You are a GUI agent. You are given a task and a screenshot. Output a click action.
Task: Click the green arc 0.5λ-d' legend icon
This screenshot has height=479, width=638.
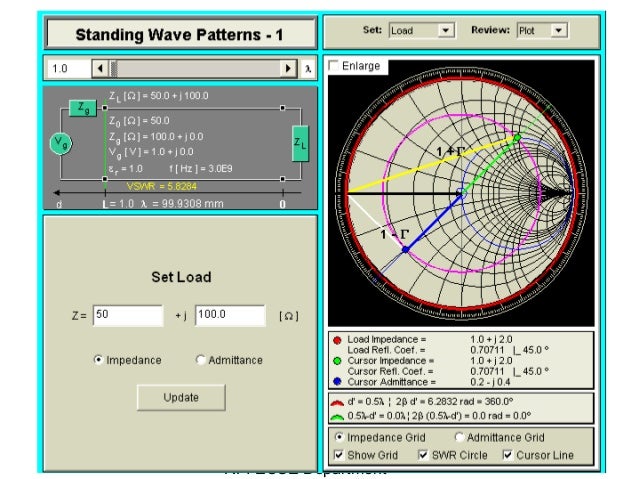tap(337, 417)
